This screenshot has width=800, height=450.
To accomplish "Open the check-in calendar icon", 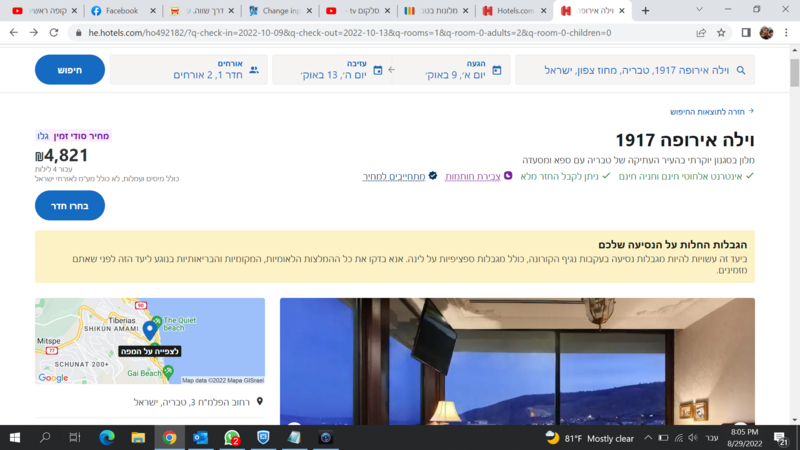I will pyautogui.click(x=497, y=70).
